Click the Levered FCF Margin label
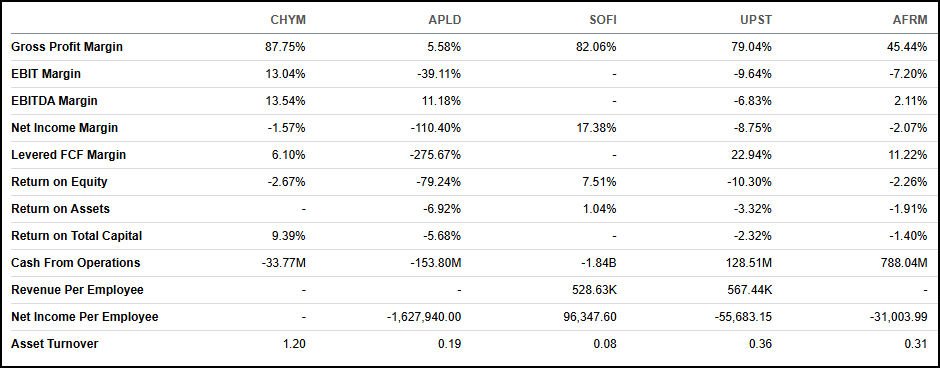The image size is (940, 368). [69, 155]
